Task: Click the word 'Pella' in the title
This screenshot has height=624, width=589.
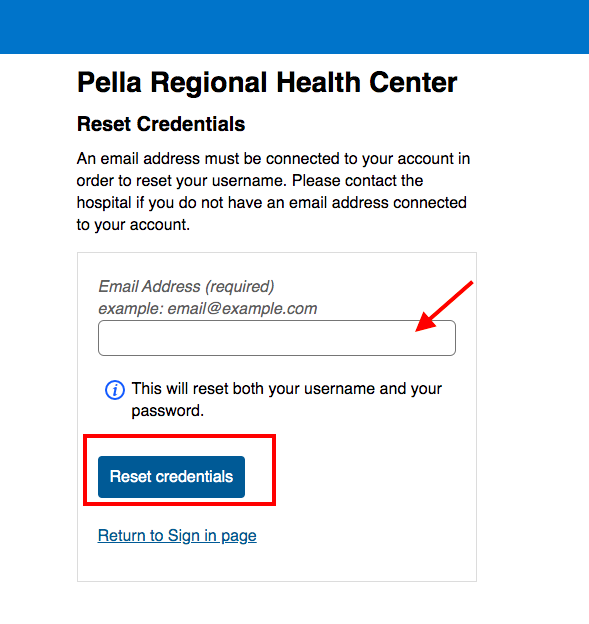Action: (x=109, y=82)
